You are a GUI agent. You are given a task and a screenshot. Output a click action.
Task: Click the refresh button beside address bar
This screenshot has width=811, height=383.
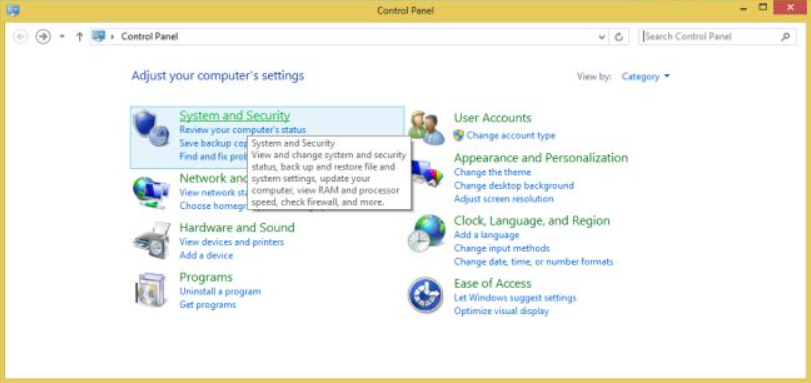pyautogui.click(x=619, y=37)
